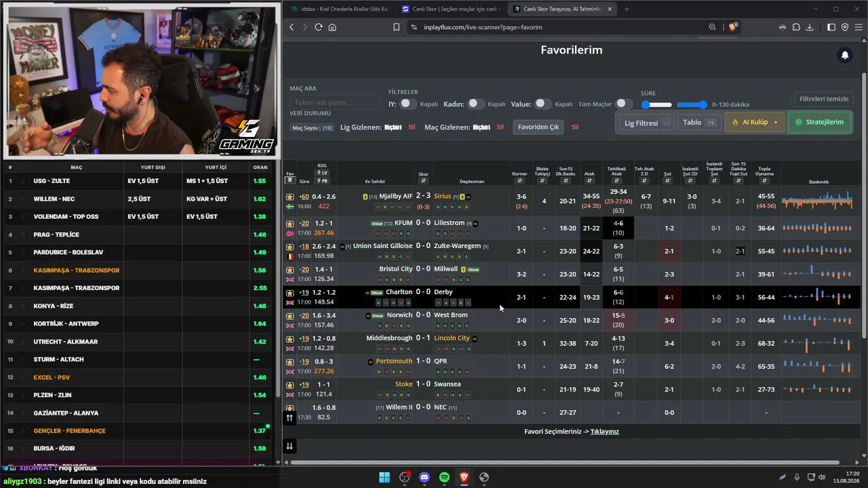The width and height of the screenshot is (868, 488).
Task: Open the browser extensions puzzle icon
Action: tap(796, 27)
